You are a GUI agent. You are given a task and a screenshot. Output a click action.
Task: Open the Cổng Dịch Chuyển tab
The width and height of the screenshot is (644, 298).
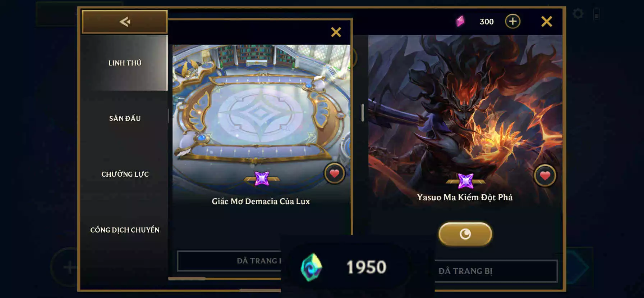pyautogui.click(x=124, y=230)
